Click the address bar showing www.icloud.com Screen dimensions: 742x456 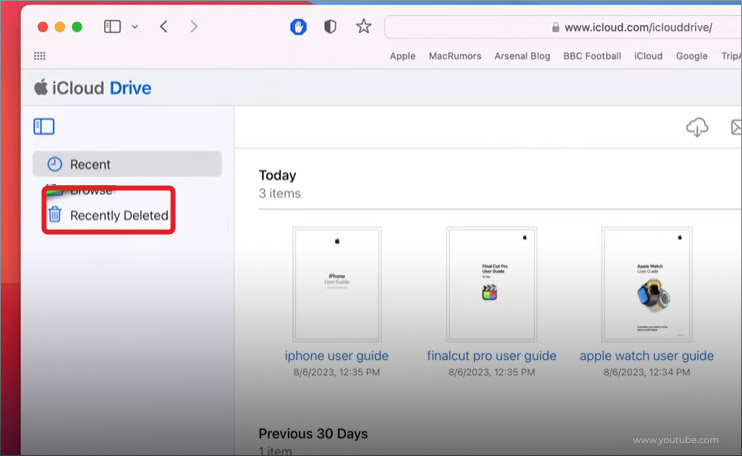[563, 27]
